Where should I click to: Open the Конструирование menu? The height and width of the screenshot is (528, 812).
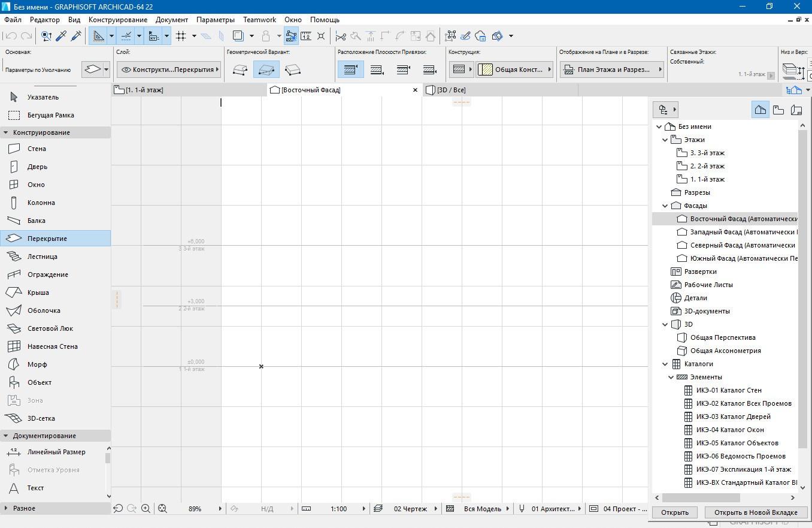tap(117, 20)
